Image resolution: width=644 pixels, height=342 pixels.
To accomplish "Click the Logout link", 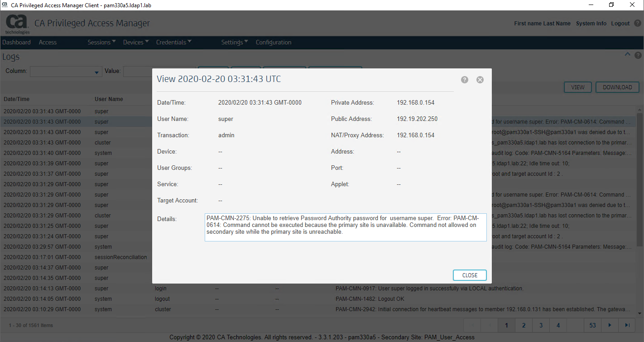I will pyautogui.click(x=620, y=24).
